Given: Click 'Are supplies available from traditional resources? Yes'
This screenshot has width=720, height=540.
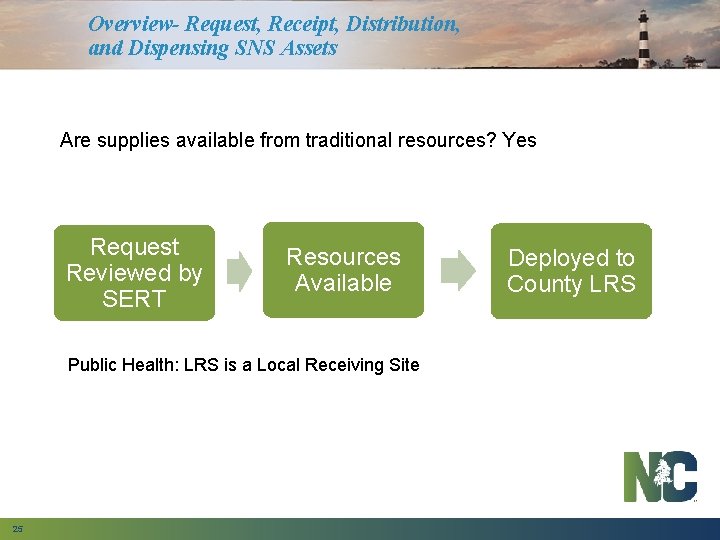Looking at the screenshot, I should [298, 140].
